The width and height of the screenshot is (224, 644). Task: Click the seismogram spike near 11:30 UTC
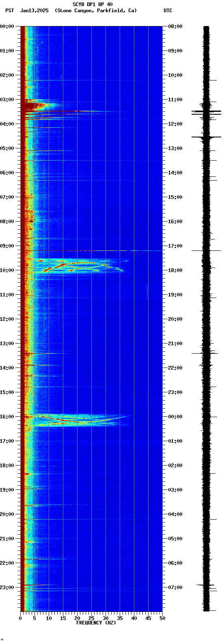point(207,111)
